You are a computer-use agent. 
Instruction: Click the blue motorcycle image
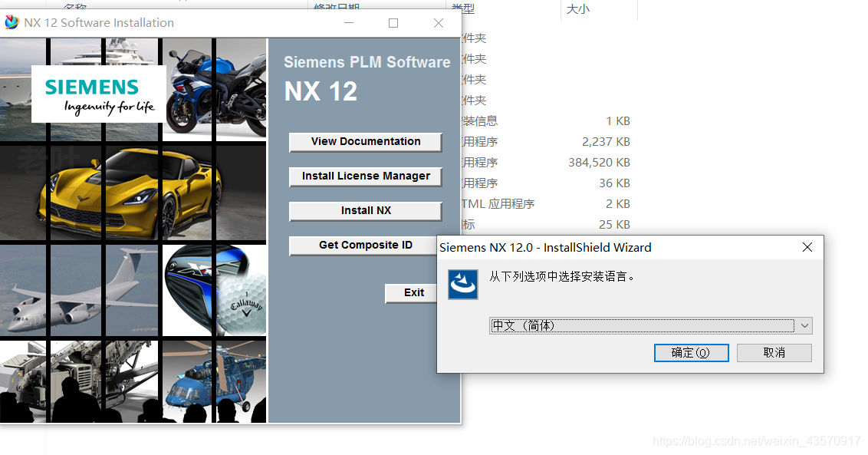pos(215,89)
